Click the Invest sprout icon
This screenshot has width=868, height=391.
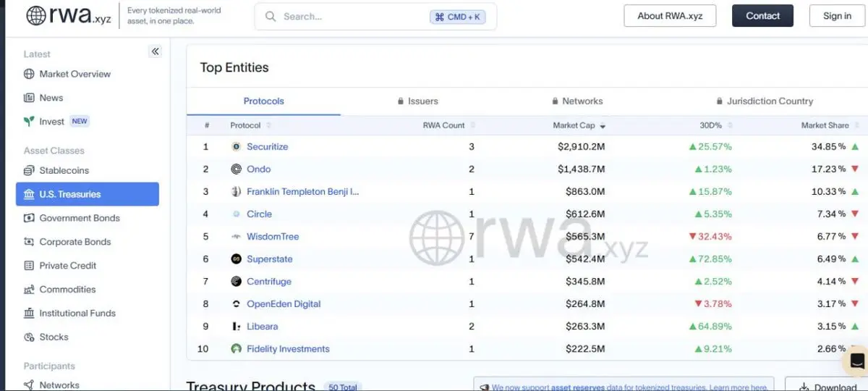coord(29,122)
